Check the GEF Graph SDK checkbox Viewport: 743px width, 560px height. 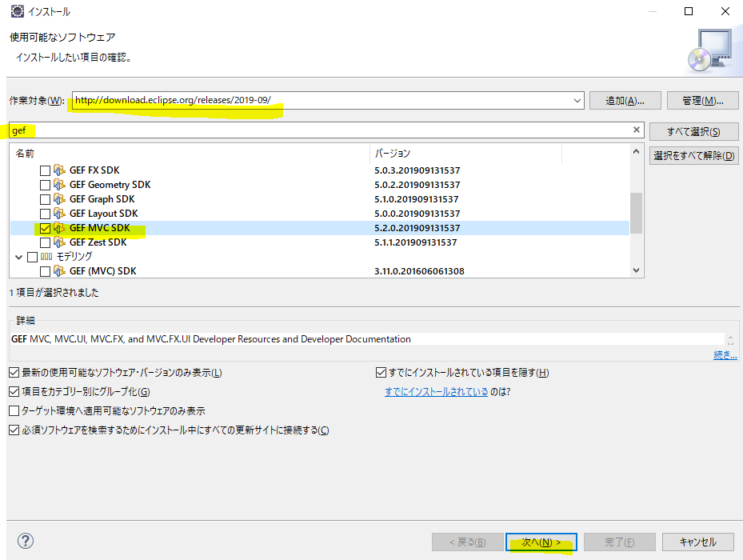[45, 200]
